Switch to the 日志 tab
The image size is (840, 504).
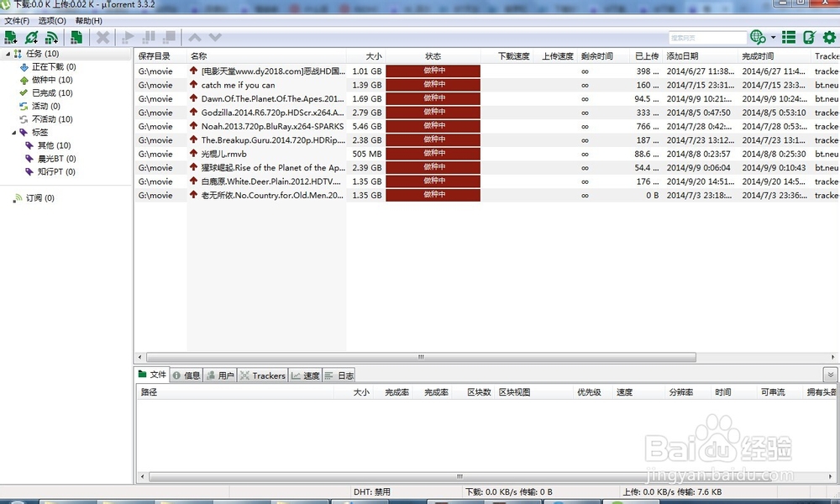339,375
